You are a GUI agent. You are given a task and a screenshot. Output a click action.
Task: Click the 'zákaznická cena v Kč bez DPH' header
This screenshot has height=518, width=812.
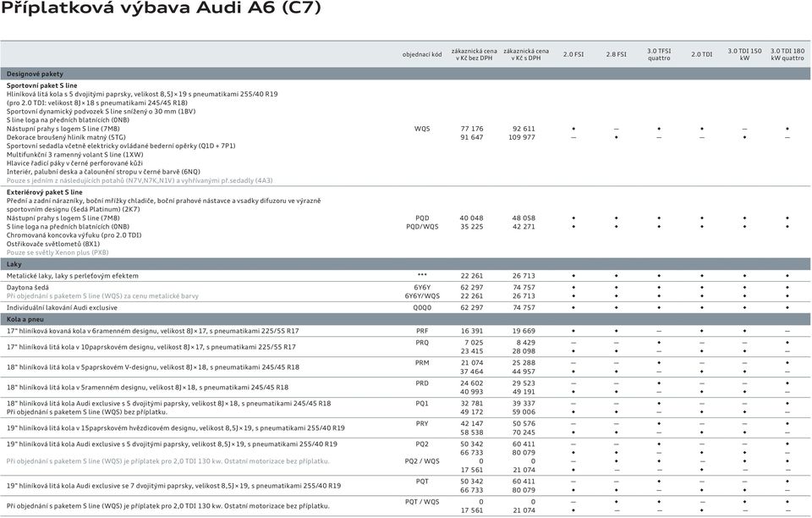click(474, 54)
